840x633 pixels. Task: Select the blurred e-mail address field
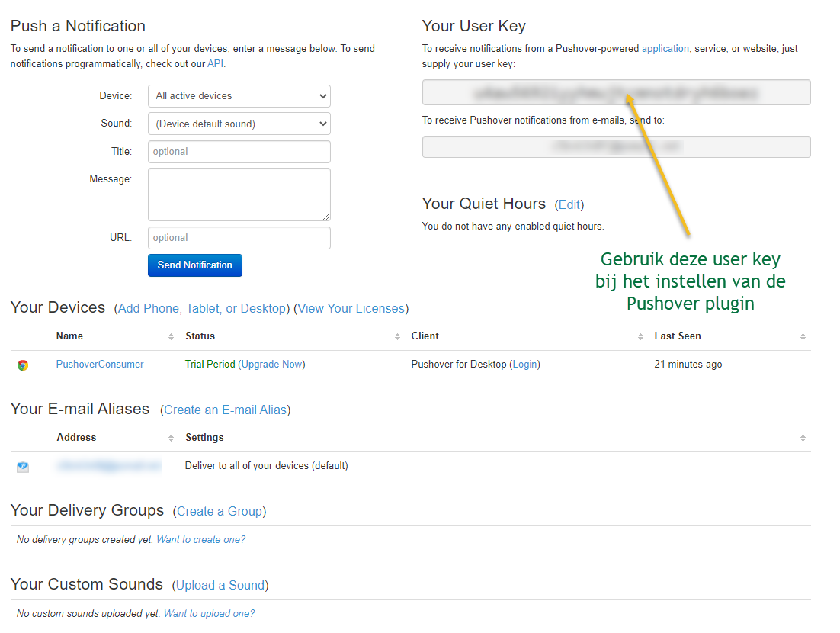(616, 147)
